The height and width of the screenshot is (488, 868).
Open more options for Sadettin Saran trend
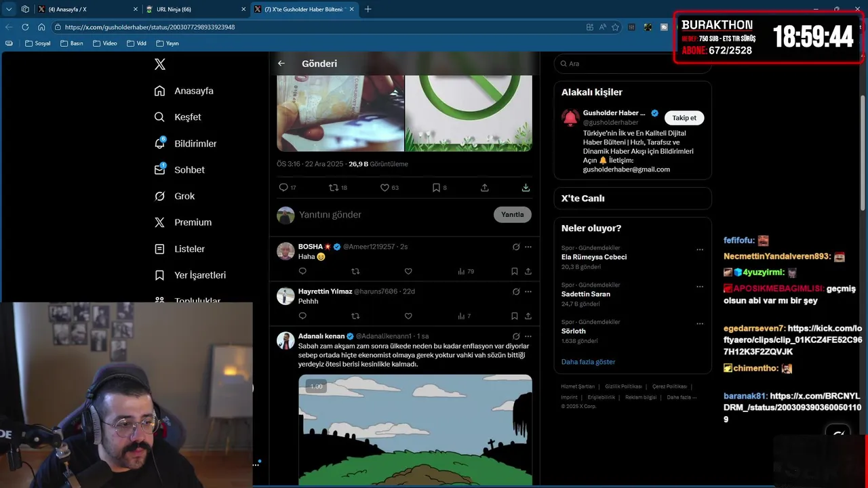click(700, 287)
